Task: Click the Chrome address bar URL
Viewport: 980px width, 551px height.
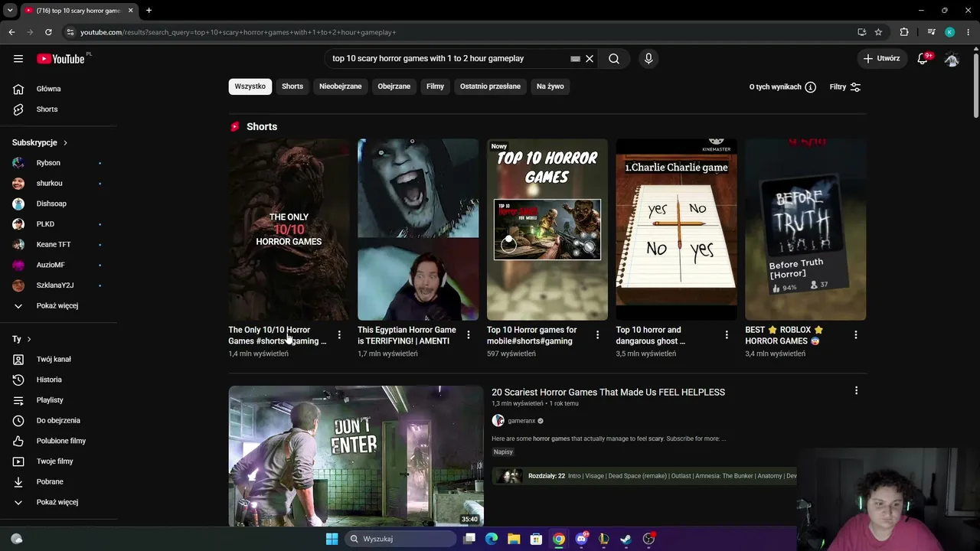Action: tap(238, 32)
